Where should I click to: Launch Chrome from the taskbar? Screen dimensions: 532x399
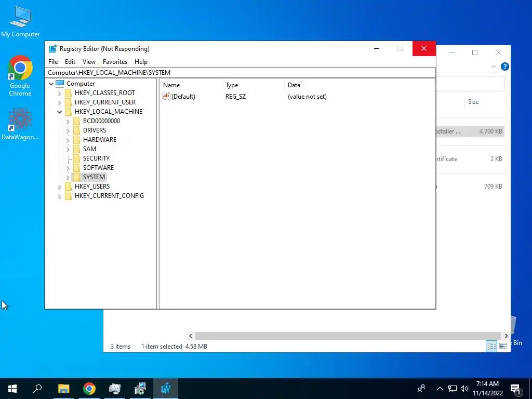coord(89,389)
